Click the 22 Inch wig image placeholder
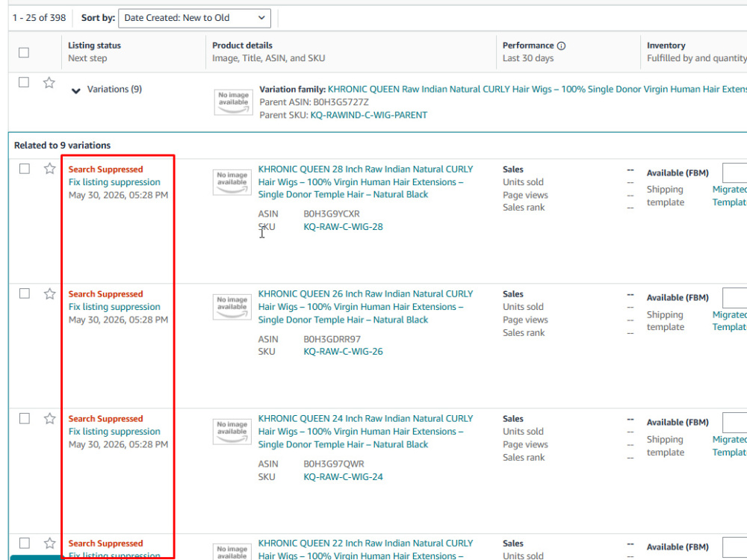 [232, 552]
